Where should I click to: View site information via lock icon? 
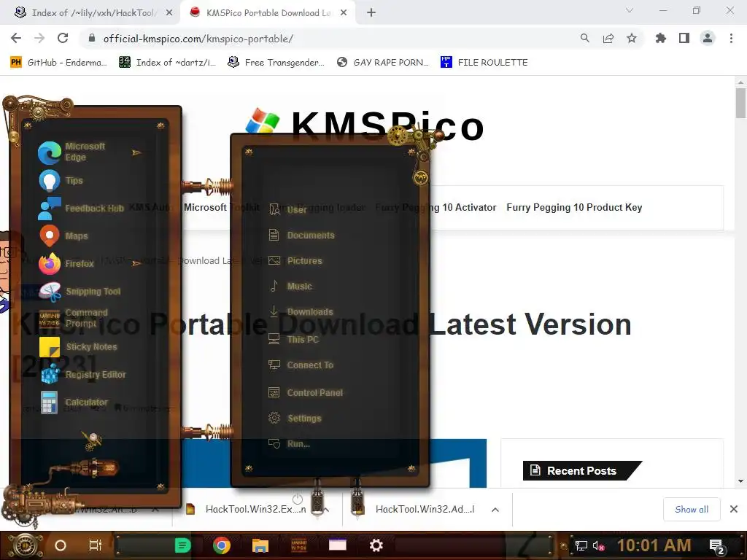pyautogui.click(x=92, y=39)
